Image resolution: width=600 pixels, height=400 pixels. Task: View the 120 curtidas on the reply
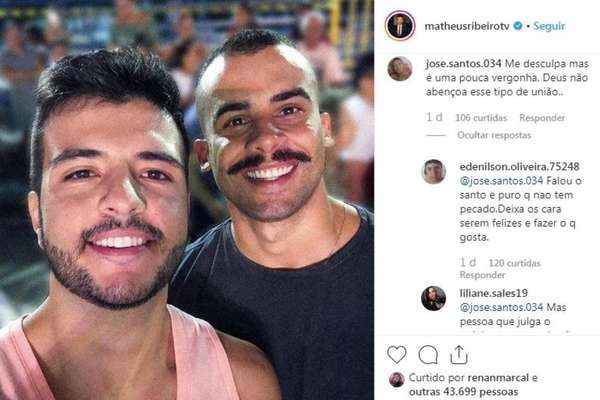coord(514,263)
